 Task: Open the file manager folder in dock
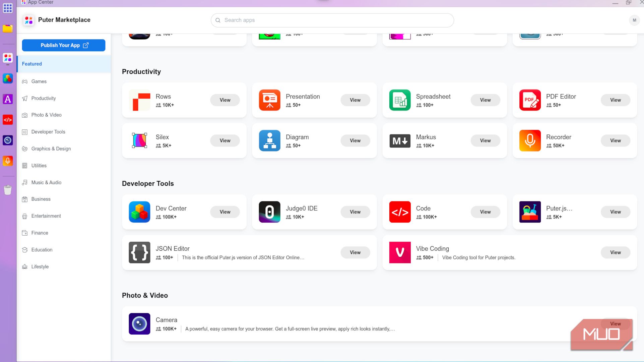(8, 29)
